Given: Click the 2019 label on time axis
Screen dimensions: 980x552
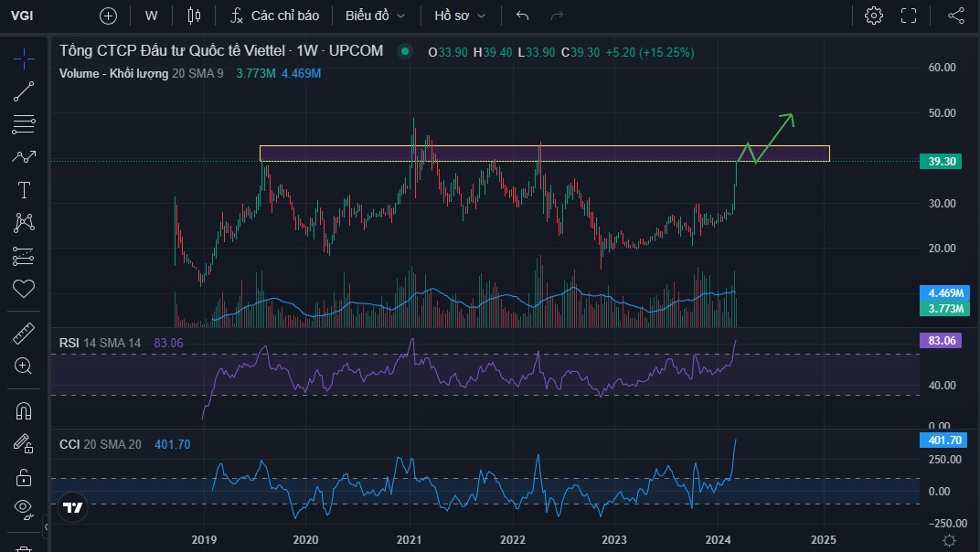Looking at the screenshot, I should [204, 539].
